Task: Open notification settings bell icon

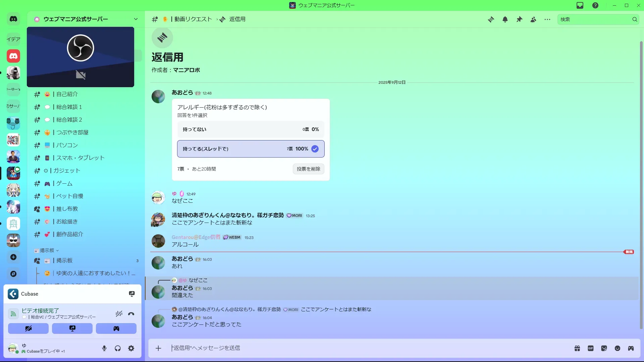Action: tap(505, 19)
